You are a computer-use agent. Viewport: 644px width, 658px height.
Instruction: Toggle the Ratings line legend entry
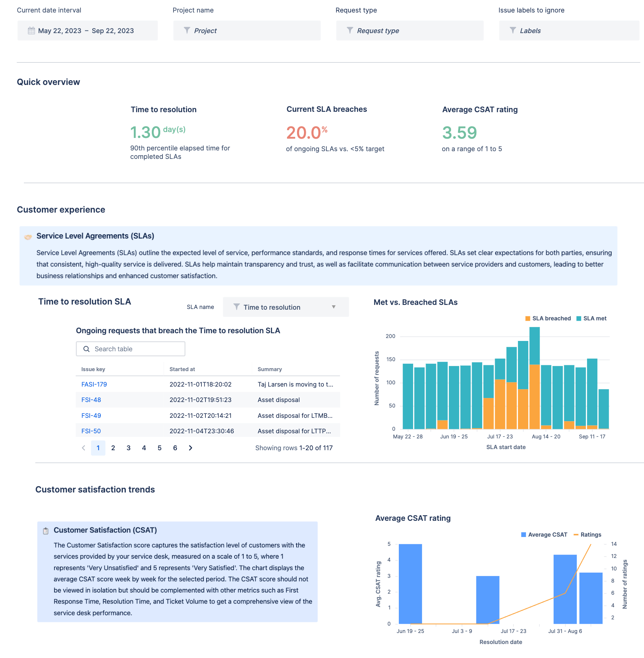click(587, 534)
